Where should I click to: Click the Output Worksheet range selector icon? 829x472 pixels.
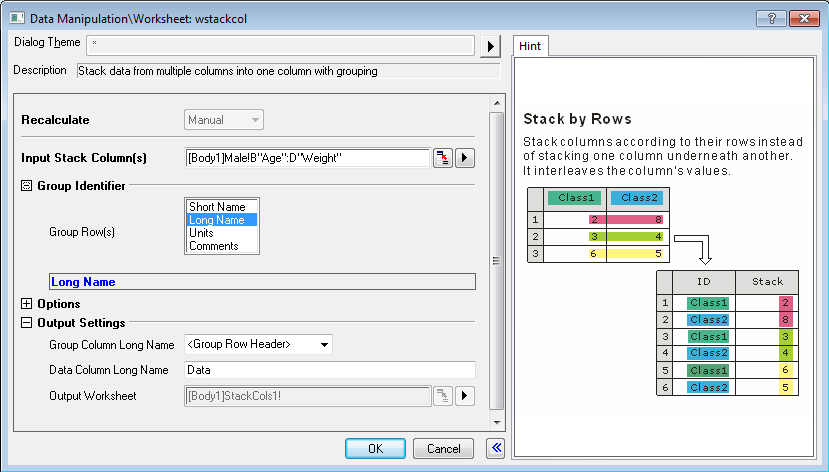[x=442, y=396]
